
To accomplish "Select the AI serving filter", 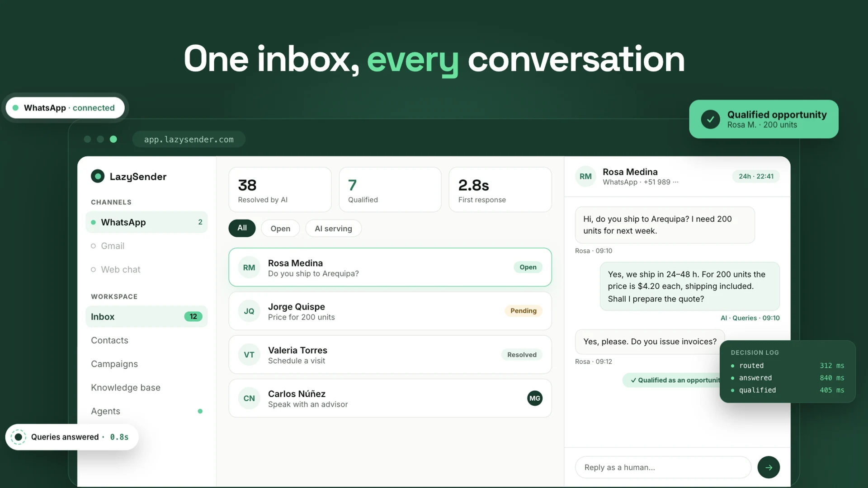I will (x=333, y=229).
